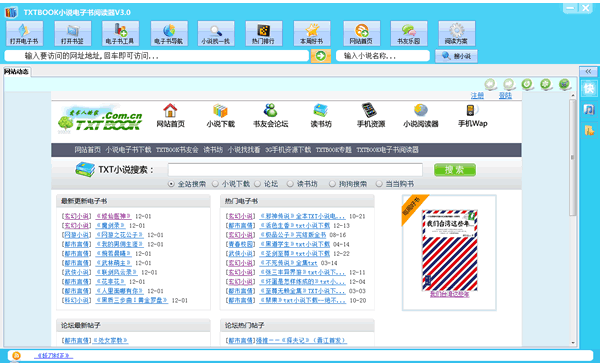600x363 pixels.
Task: Click 3G手机资源下载 in the dark nav bar
Action: pyautogui.click(x=288, y=150)
